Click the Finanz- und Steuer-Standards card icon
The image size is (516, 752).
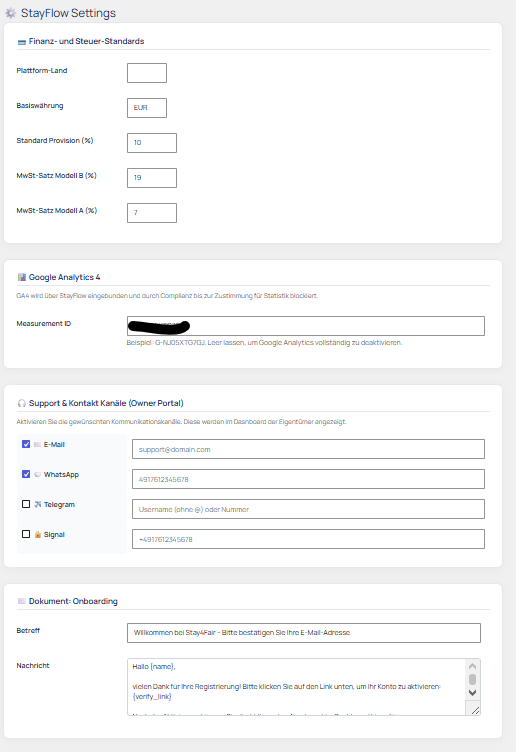point(22,42)
